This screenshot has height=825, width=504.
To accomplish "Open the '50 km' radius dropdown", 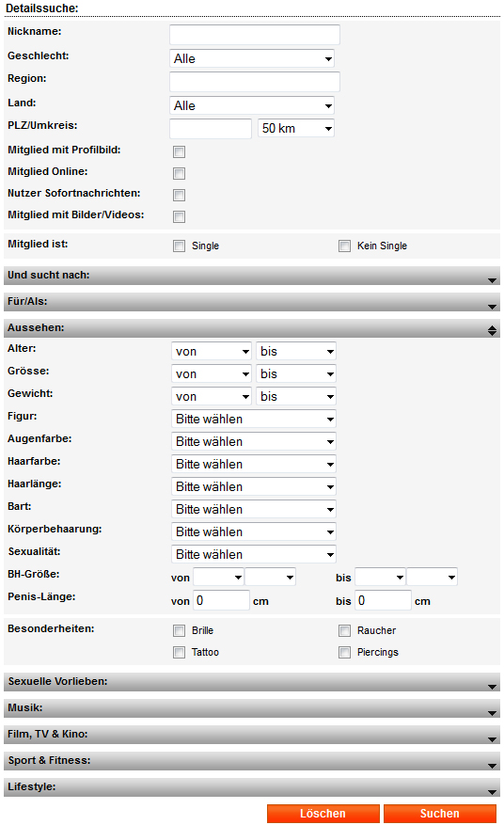I will [x=296, y=128].
